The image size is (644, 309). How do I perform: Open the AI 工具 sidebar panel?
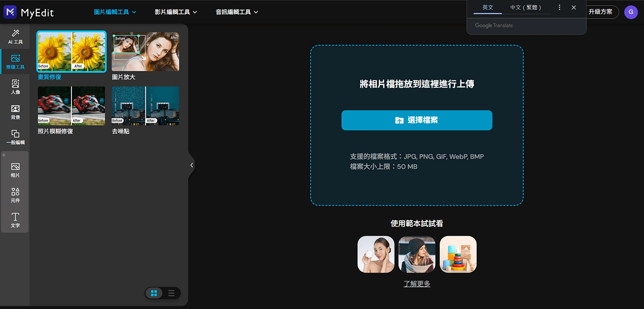pos(15,36)
